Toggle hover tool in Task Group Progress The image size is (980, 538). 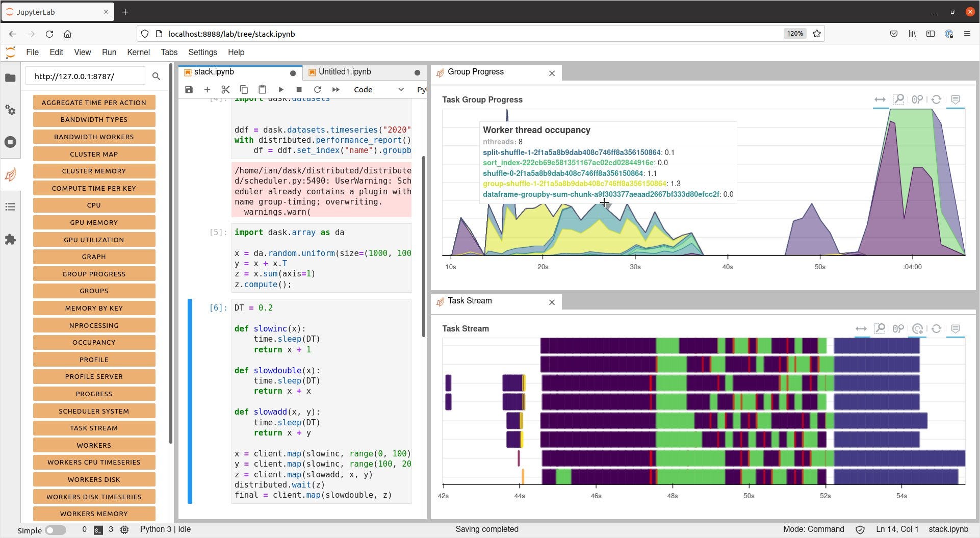point(956,99)
